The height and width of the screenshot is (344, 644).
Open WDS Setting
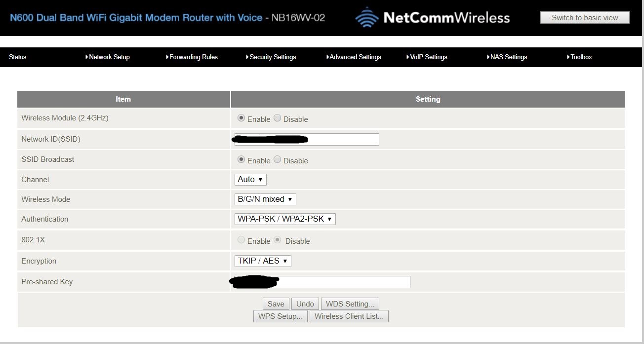tap(350, 304)
